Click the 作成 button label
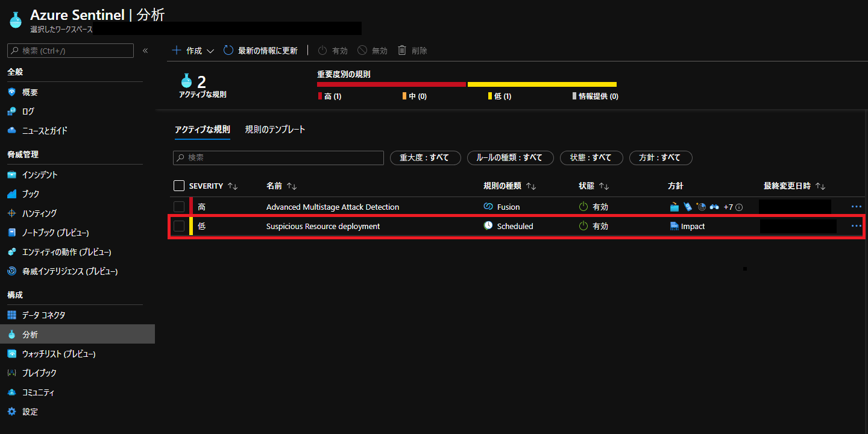This screenshot has height=434, width=868. point(194,51)
